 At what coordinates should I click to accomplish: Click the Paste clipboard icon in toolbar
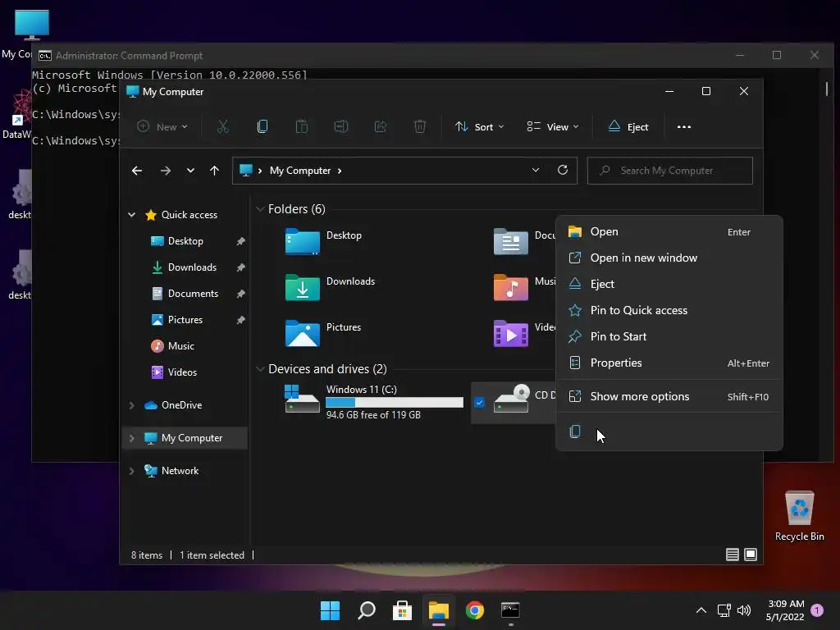302,126
